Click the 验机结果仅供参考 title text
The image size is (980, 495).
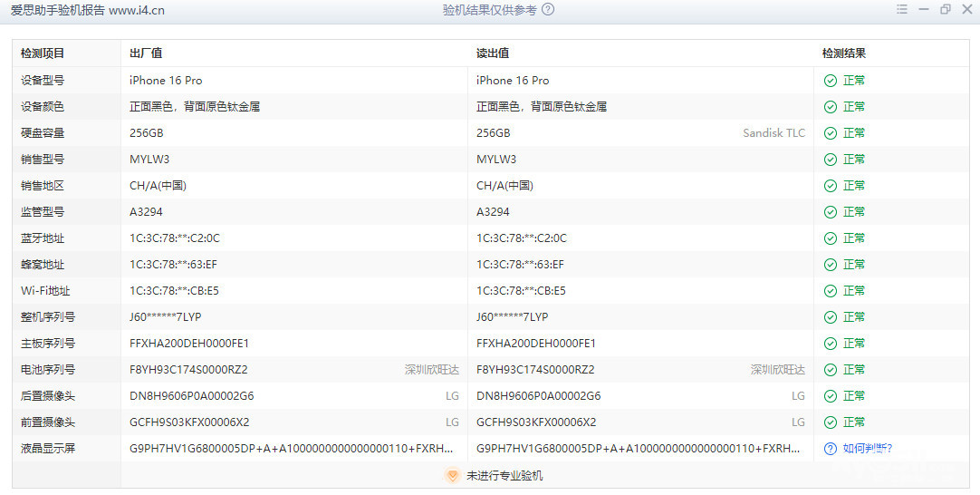click(x=489, y=10)
